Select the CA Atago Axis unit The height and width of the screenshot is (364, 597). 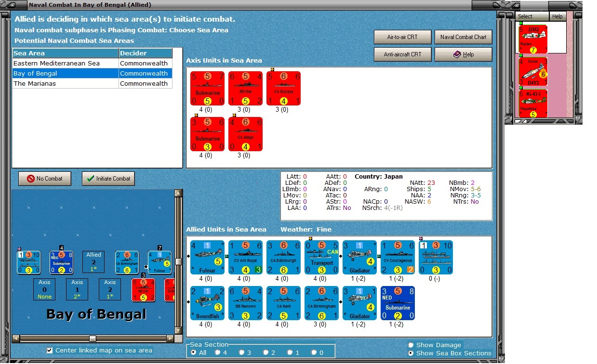coord(245,134)
